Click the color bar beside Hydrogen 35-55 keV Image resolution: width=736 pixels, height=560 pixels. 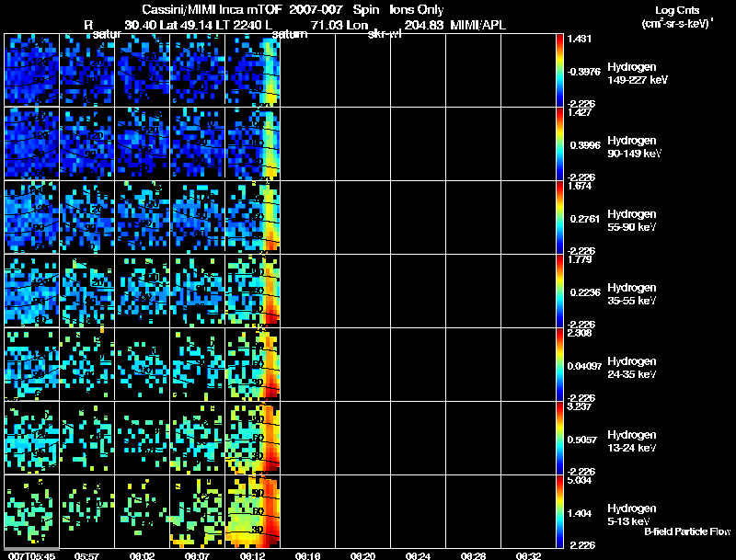point(561,291)
